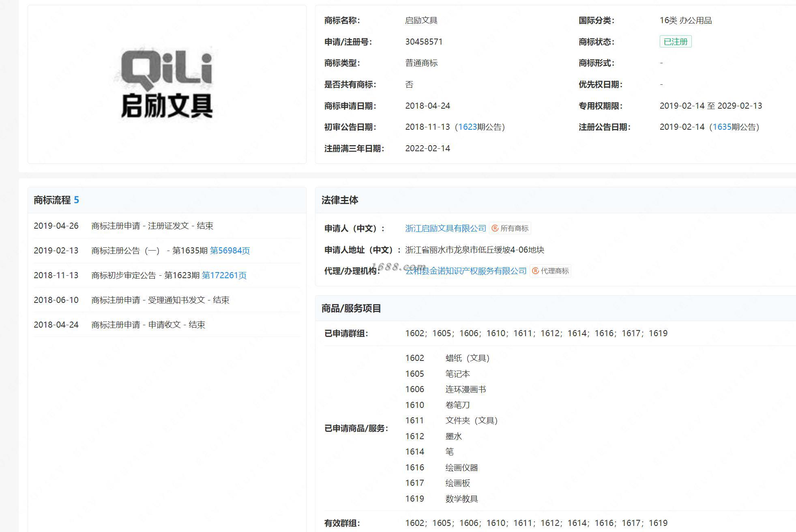Click the 所有商标 button beside applicant
Image resolution: width=796 pixels, height=532 pixels.
(510, 228)
